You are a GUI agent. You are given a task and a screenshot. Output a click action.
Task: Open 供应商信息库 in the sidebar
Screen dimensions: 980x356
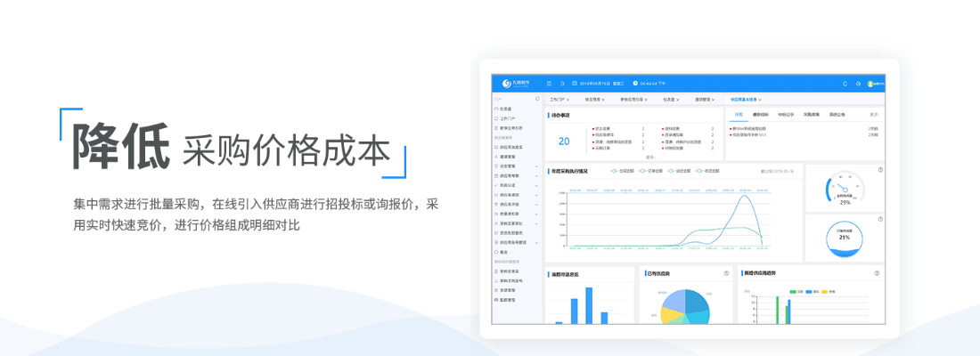pos(510,147)
